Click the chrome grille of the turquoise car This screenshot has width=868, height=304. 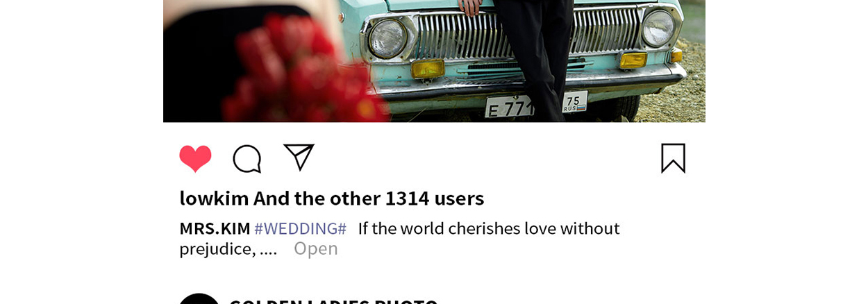point(528,34)
